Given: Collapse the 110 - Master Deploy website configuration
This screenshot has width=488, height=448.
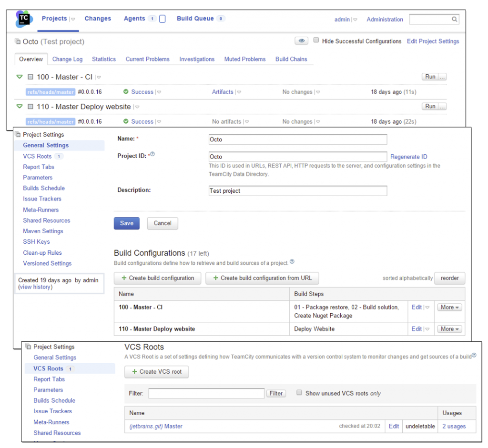Looking at the screenshot, I should (x=20, y=106).
